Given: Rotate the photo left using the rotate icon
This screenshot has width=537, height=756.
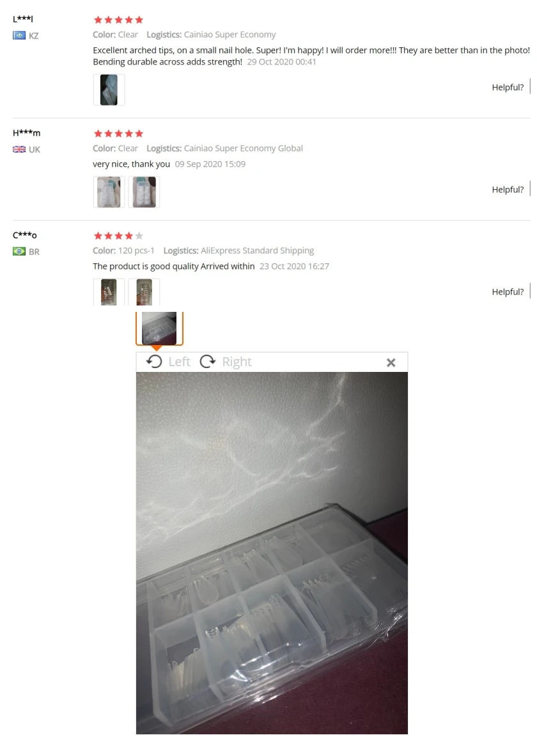Looking at the screenshot, I should (154, 362).
